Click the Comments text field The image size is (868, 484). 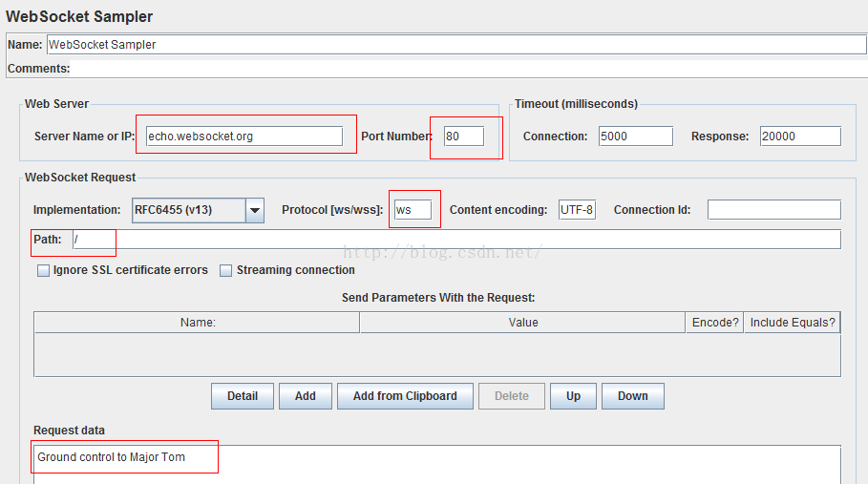tap(469, 69)
